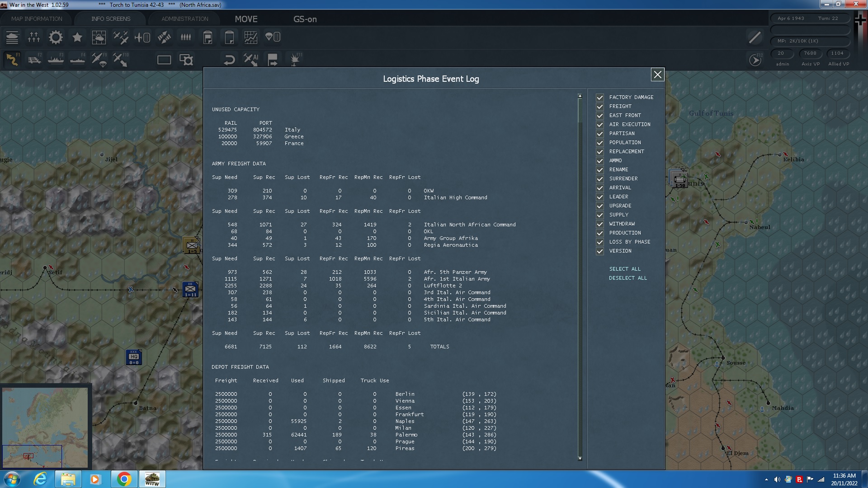The image size is (868, 488).
Task: Select the rail move mode (F2)
Action: [34, 60]
